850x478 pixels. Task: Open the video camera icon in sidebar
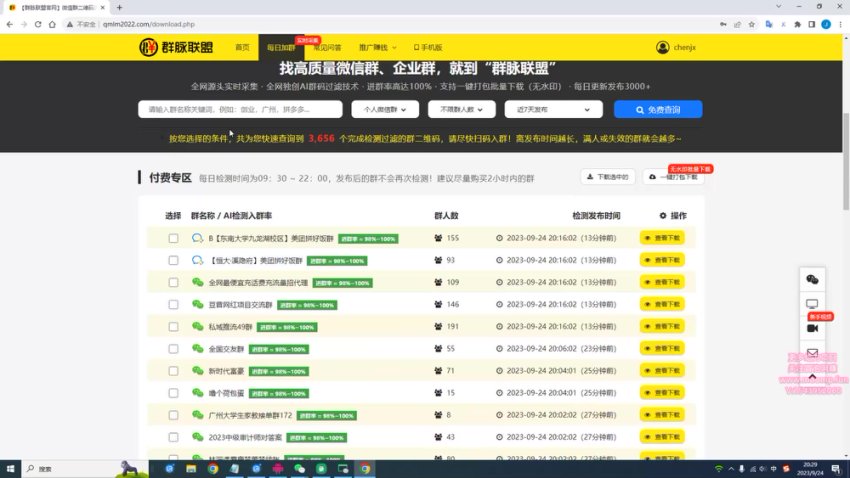tap(812, 328)
